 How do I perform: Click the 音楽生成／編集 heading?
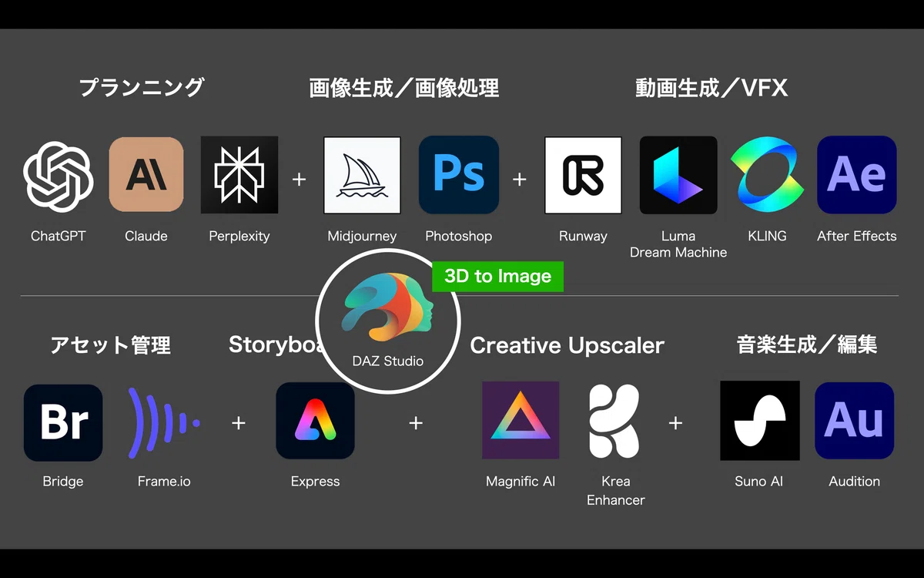click(x=807, y=344)
